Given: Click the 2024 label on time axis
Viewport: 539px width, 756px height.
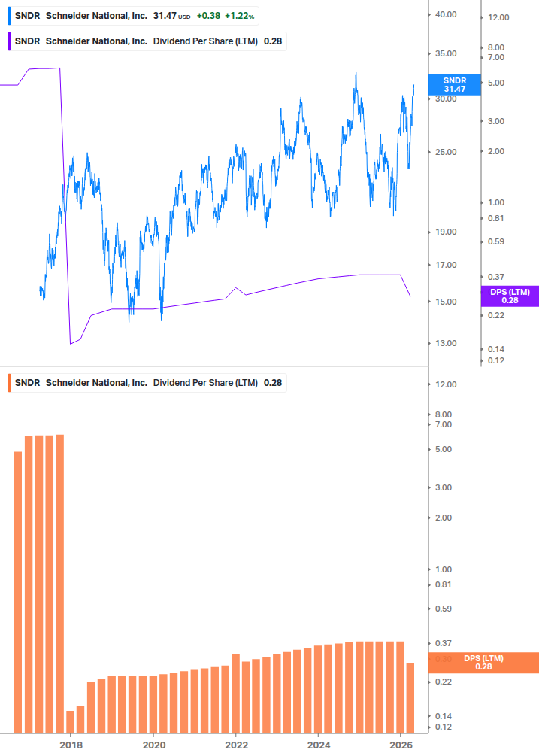Looking at the screenshot, I should 319,745.
